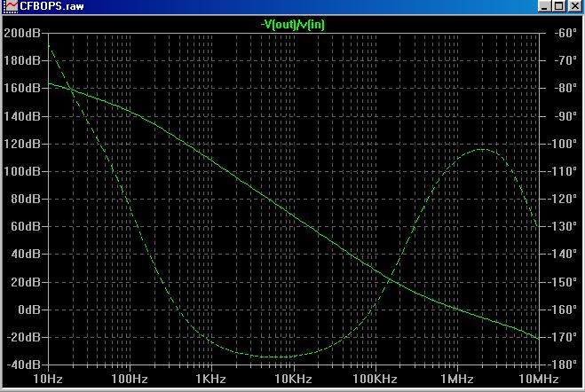Click the -150° phase axis label
This screenshot has width=585, height=392.
click(564, 282)
